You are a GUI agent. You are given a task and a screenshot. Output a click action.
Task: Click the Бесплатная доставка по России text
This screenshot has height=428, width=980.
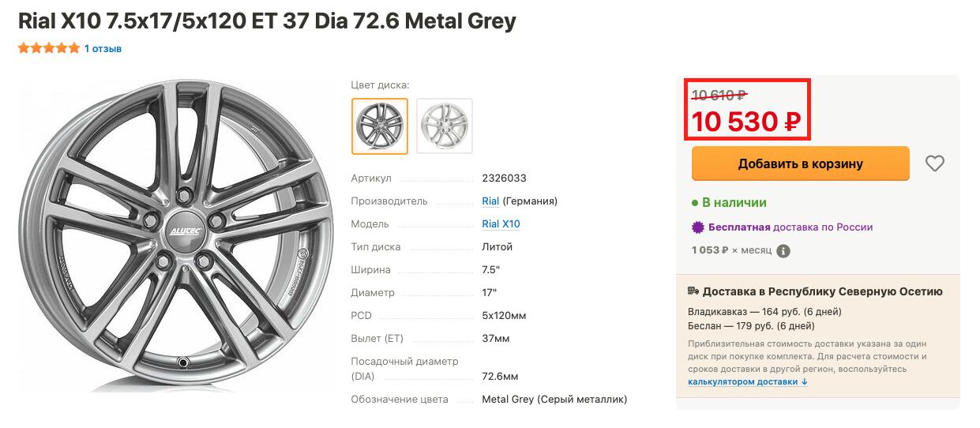tap(790, 227)
